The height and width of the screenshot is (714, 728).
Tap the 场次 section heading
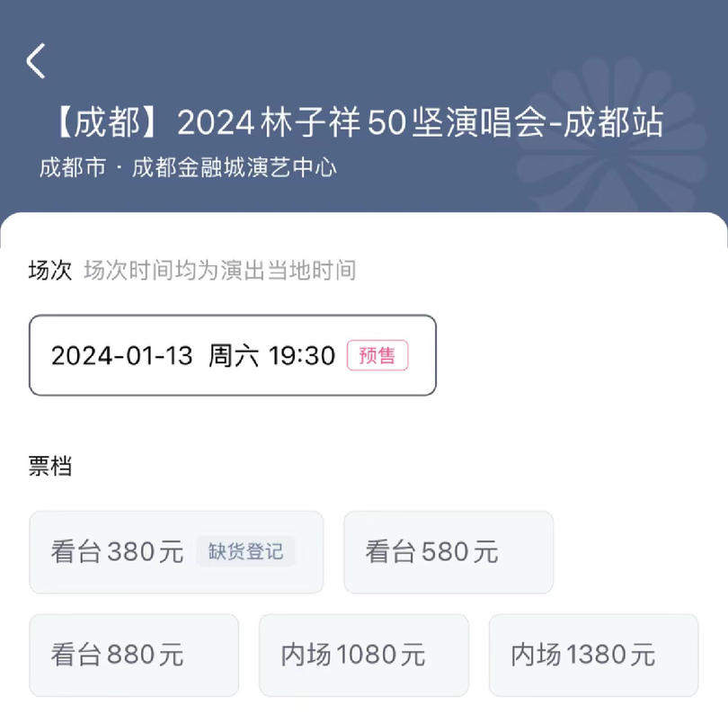[50, 271]
